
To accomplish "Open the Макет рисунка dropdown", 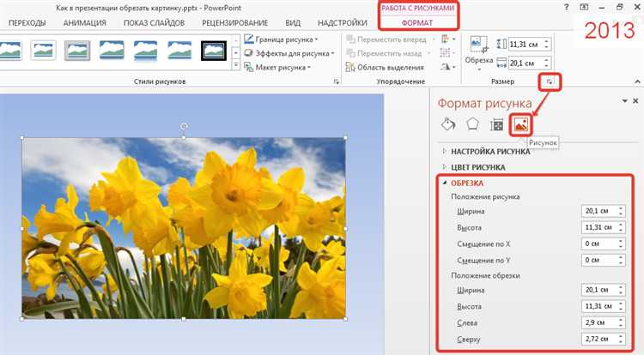I will 277,67.
